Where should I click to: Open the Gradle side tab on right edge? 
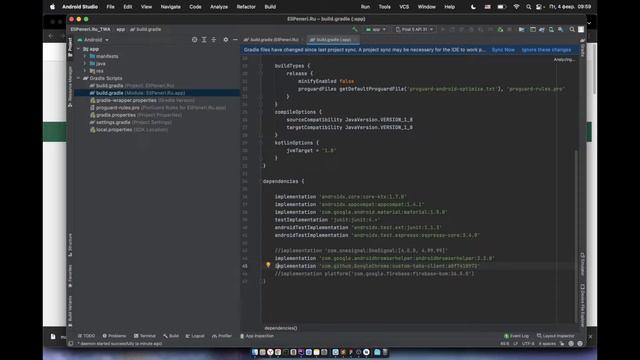[582, 48]
